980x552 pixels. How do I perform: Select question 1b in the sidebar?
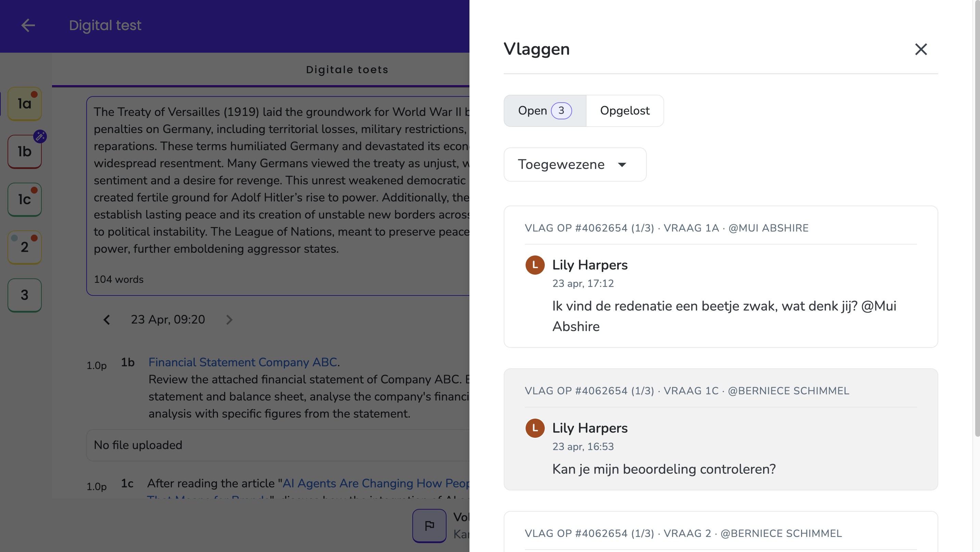click(25, 152)
